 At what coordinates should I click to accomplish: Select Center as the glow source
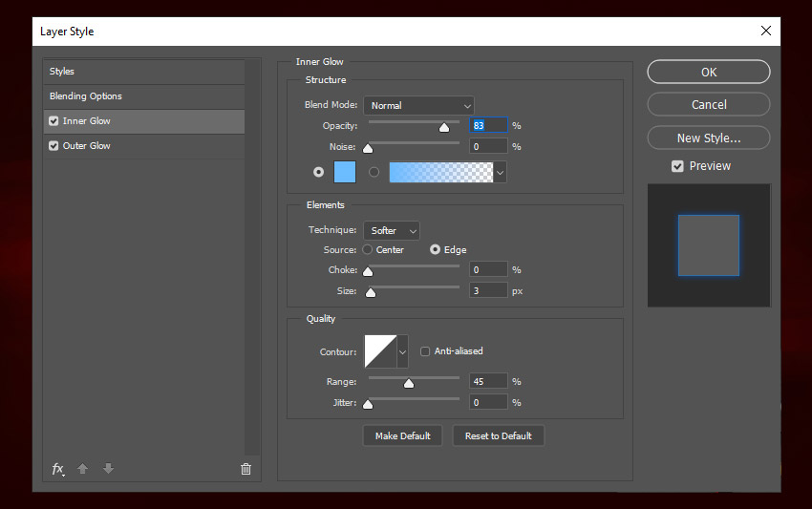tap(368, 250)
